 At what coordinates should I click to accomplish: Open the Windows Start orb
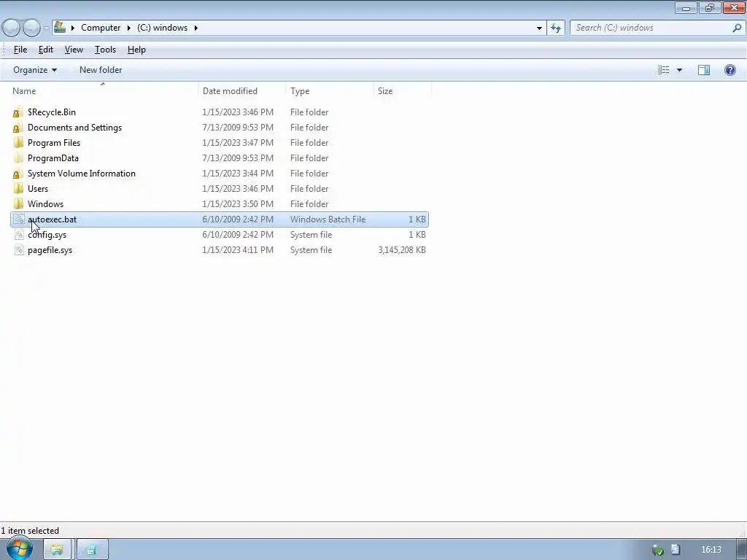click(x=19, y=548)
